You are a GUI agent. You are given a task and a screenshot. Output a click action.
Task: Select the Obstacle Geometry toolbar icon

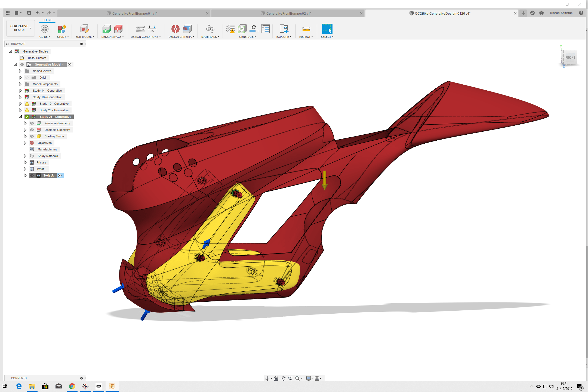(118, 29)
